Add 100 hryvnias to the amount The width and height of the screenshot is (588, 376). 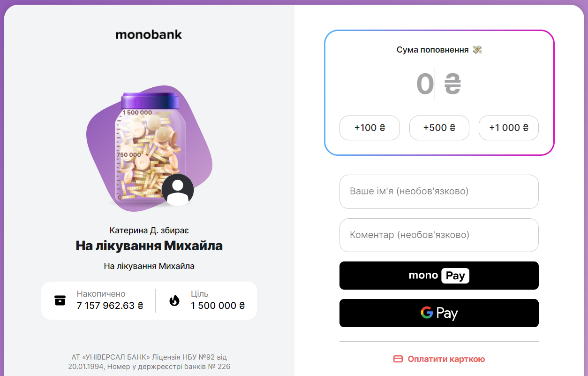point(369,128)
